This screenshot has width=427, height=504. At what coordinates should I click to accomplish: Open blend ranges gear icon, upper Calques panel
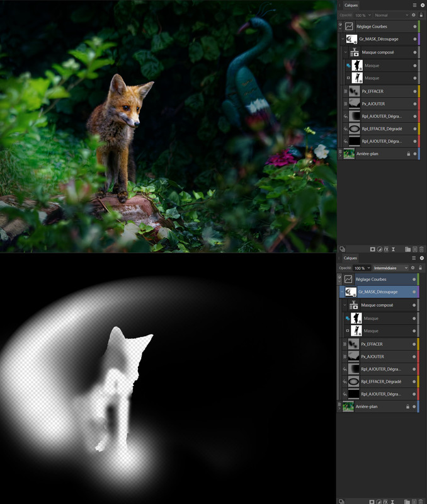(x=414, y=15)
